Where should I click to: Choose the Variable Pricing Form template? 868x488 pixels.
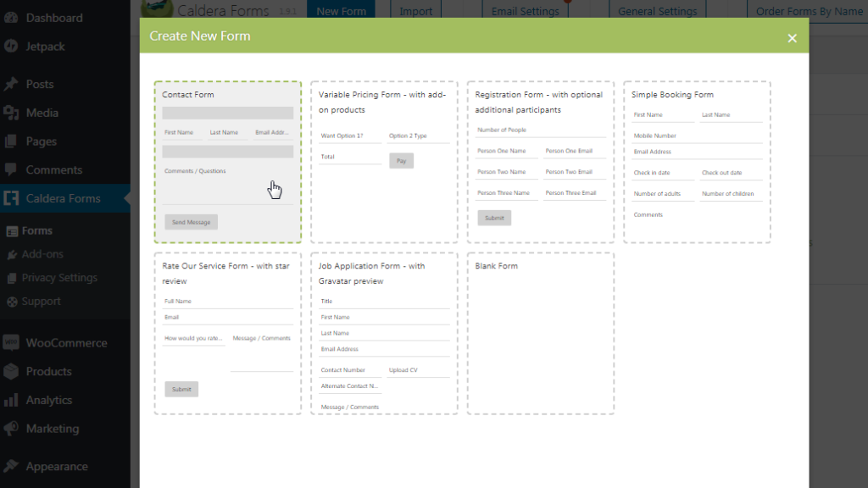click(384, 162)
